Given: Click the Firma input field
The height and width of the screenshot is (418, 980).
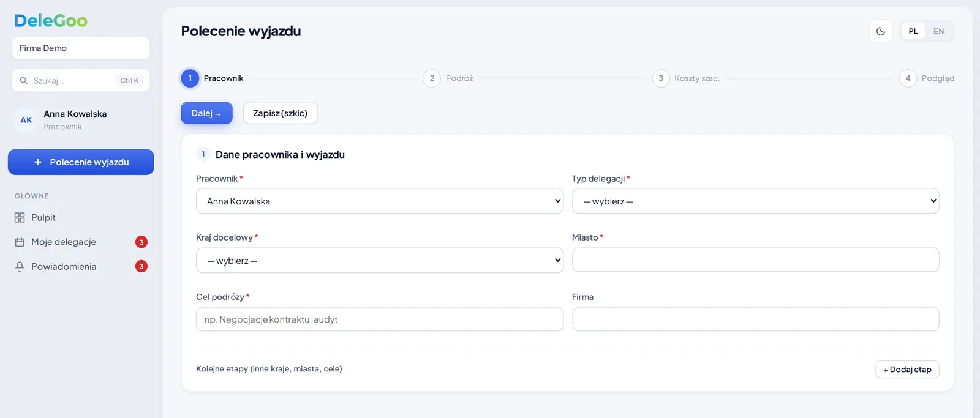Looking at the screenshot, I should (x=755, y=319).
